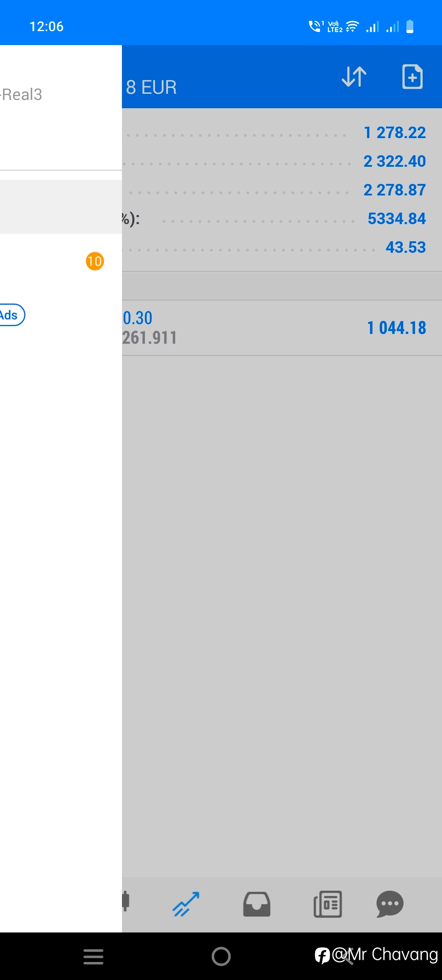
Task: Tap the Android home circle button
Action: (221, 956)
